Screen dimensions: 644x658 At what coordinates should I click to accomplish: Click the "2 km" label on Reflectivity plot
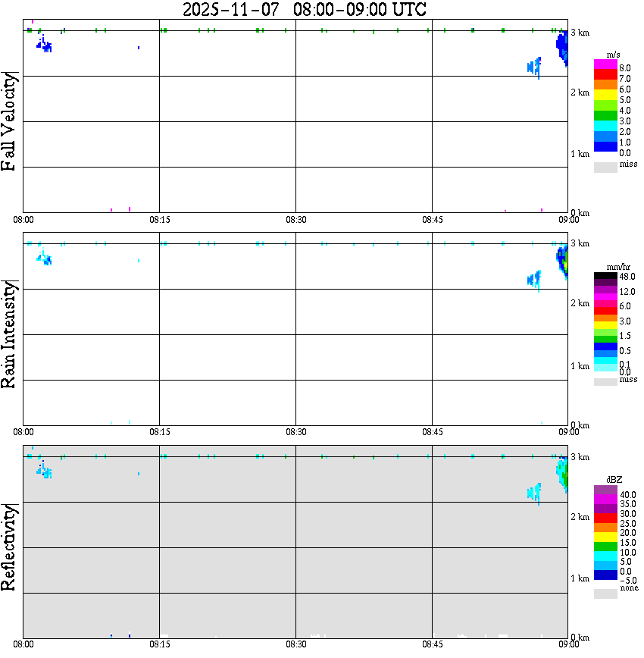tap(580, 516)
